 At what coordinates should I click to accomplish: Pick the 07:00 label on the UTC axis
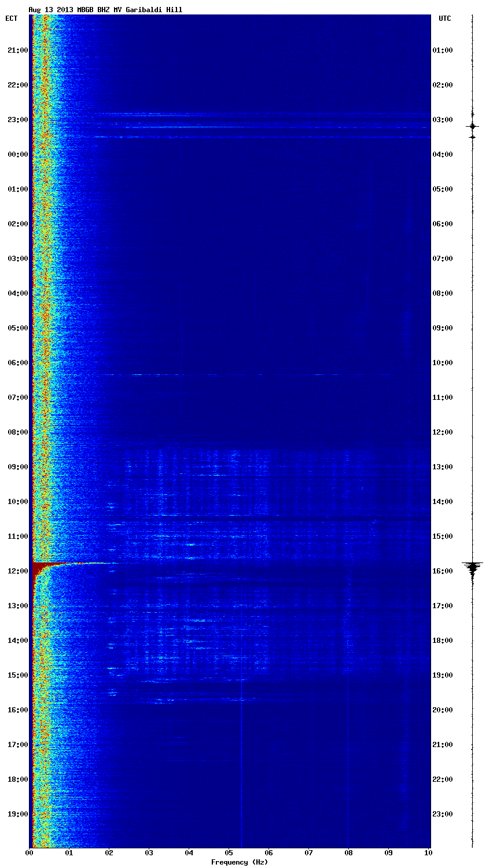(443, 259)
